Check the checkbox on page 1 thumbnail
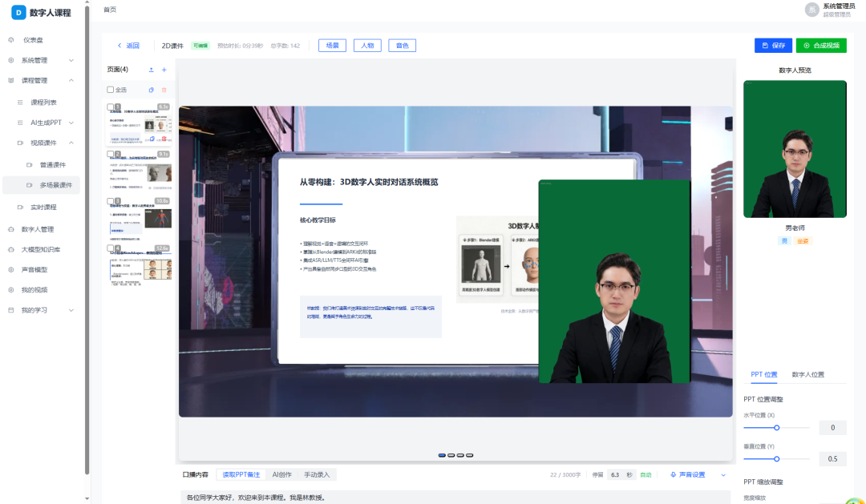866x504 pixels. pos(111,107)
